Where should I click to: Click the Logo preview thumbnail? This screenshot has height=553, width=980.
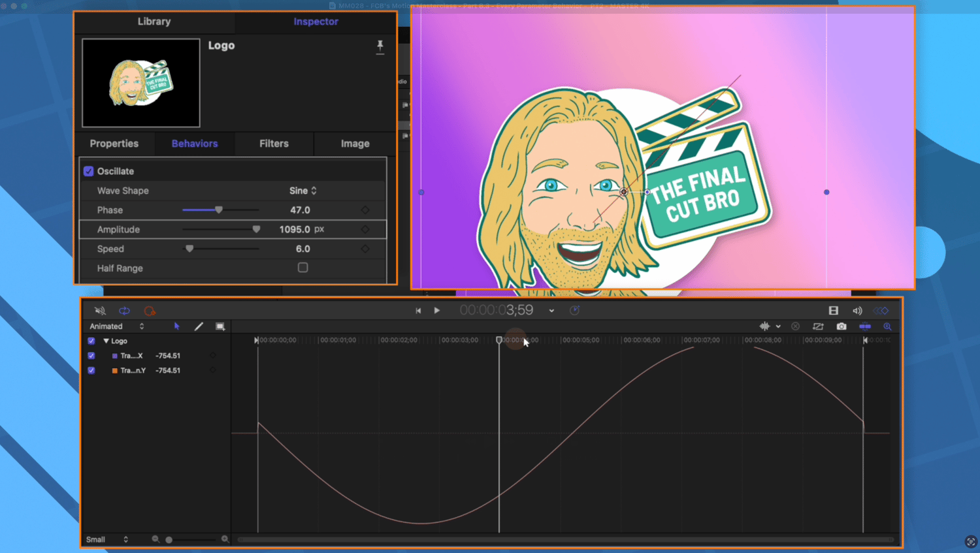[x=141, y=83]
